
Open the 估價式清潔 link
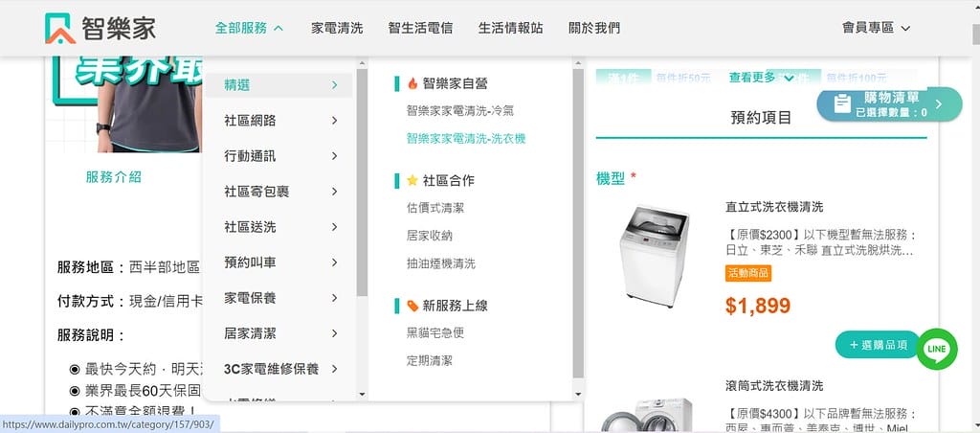coord(435,208)
